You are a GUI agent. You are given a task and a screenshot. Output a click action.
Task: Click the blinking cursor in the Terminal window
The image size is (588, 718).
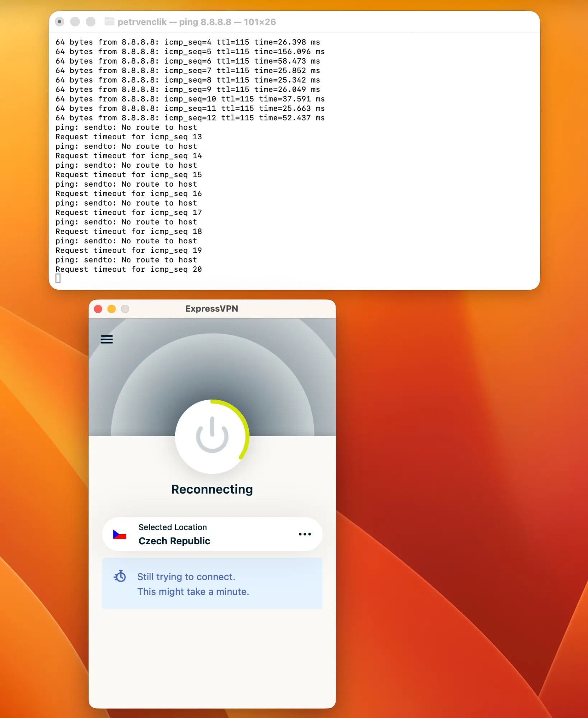tap(58, 278)
